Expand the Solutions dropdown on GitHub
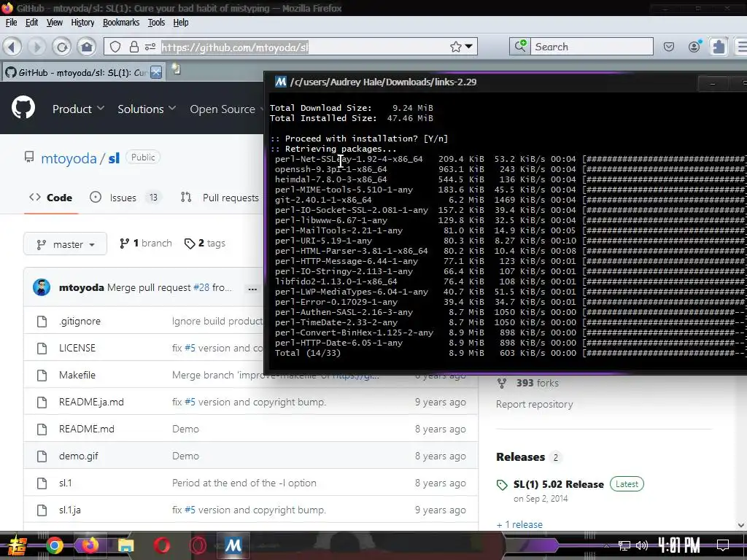Screen dimensions: 747x560 147,109
